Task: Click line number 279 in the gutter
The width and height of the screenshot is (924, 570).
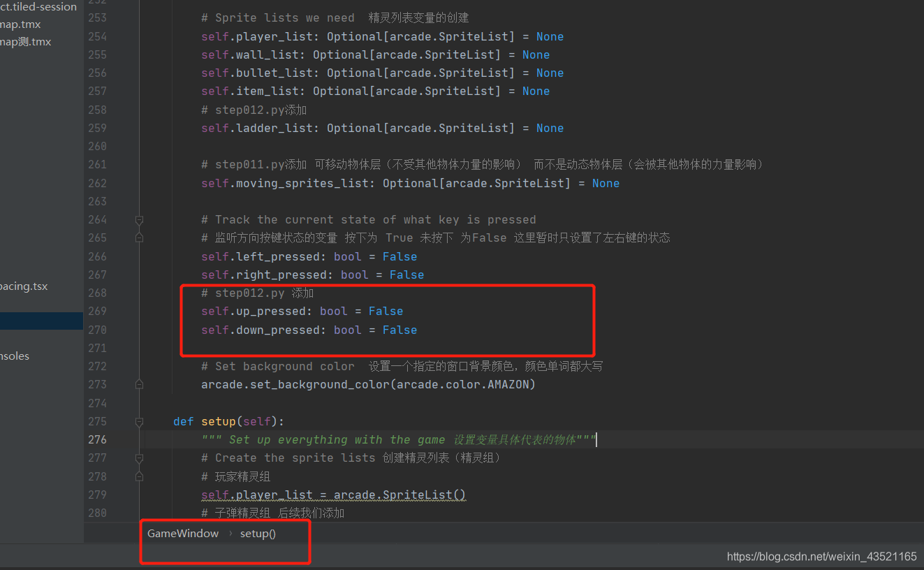Action: (x=97, y=495)
